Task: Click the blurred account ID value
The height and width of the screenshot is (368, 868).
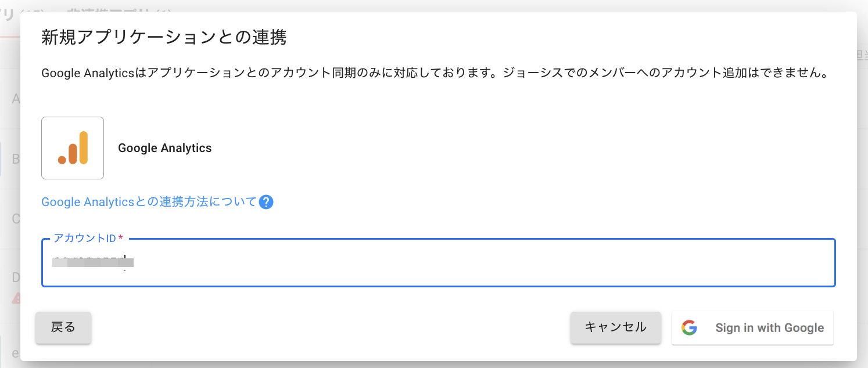Action: click(93, 262)
